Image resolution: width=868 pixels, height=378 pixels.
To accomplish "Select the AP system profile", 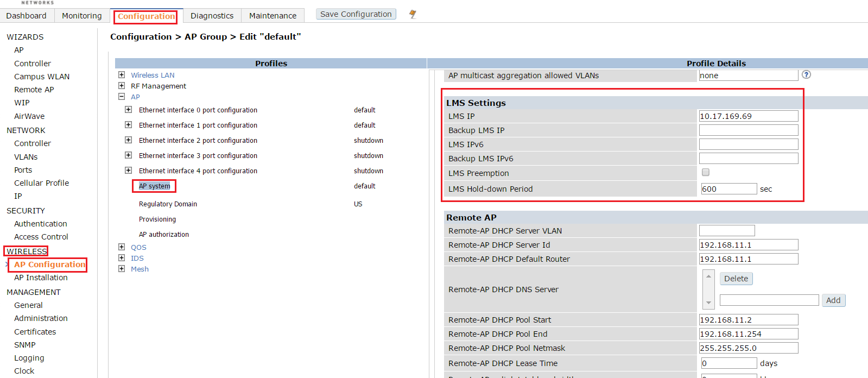I will pyautogui.click(x=155, y=186).
